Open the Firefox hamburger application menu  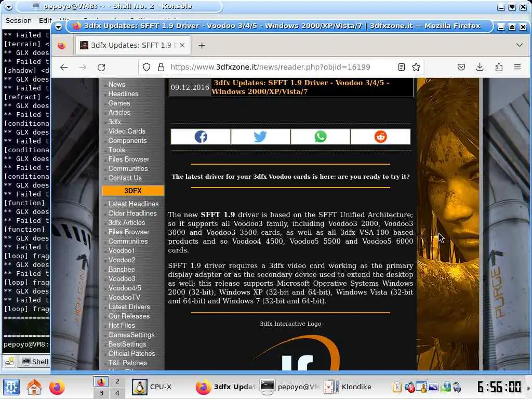[517, 67]
